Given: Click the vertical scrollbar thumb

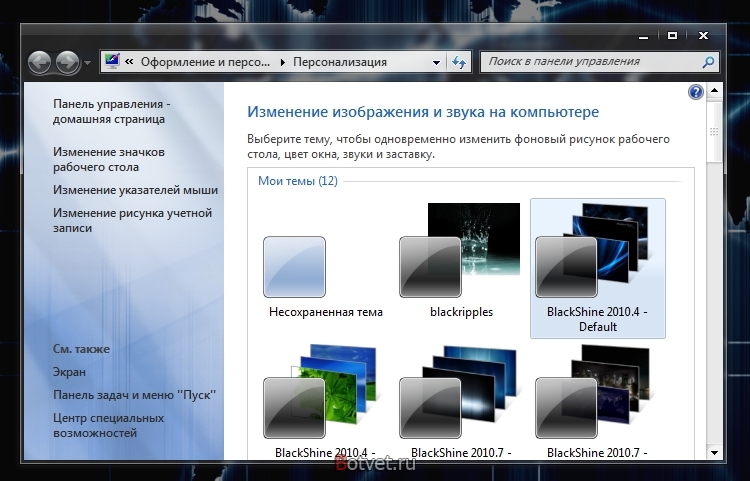Looking at the screenshot, I should click(x=714, y=131).
